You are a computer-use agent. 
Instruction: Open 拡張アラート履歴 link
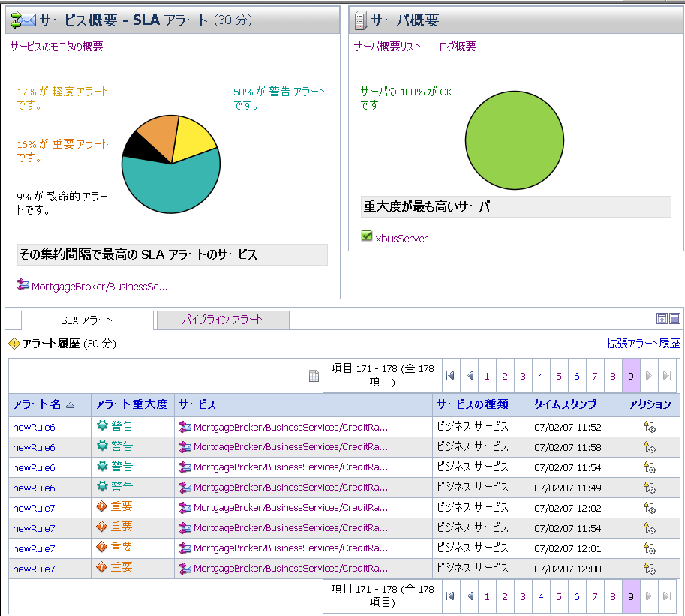coord(643,344)
